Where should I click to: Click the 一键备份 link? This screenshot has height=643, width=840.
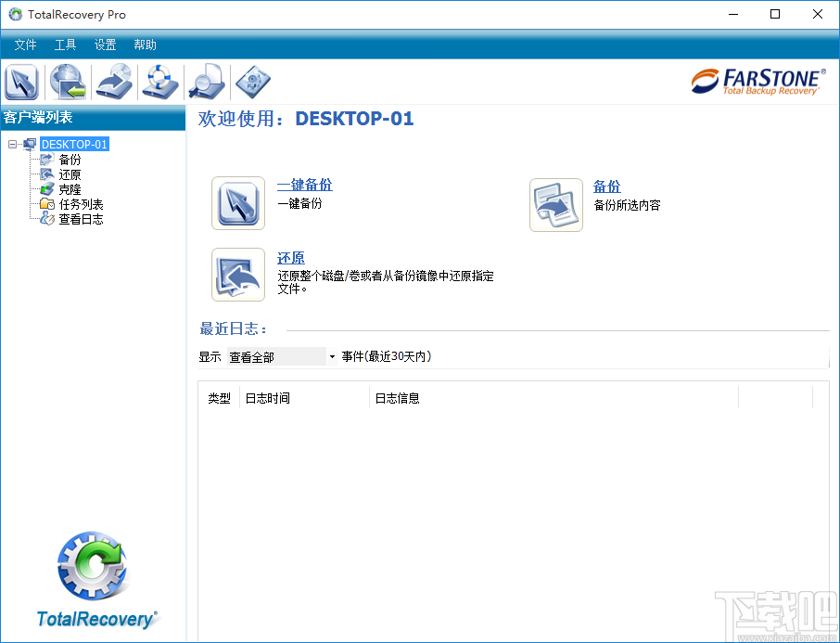(304, 185)
